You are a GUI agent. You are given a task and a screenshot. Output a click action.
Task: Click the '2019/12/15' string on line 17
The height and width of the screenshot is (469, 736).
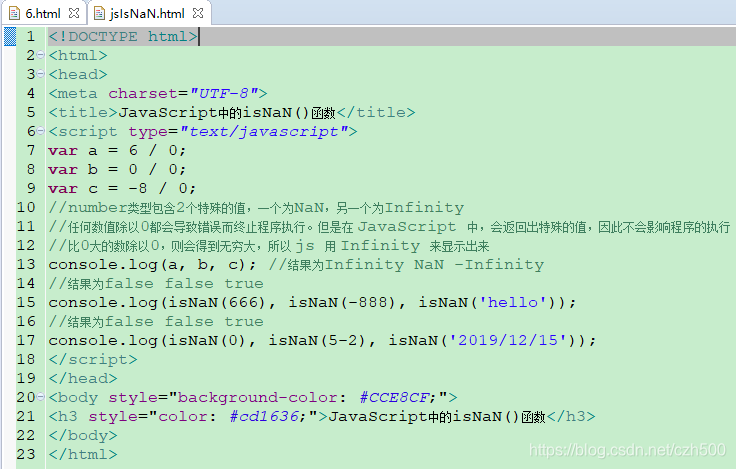507,340
